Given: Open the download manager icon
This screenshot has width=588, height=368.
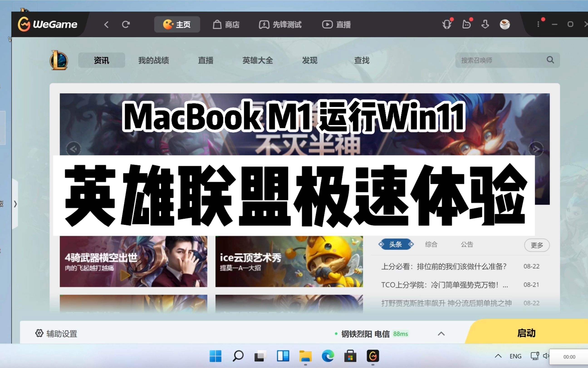Looking at the screenshot, I should (485, 24).
